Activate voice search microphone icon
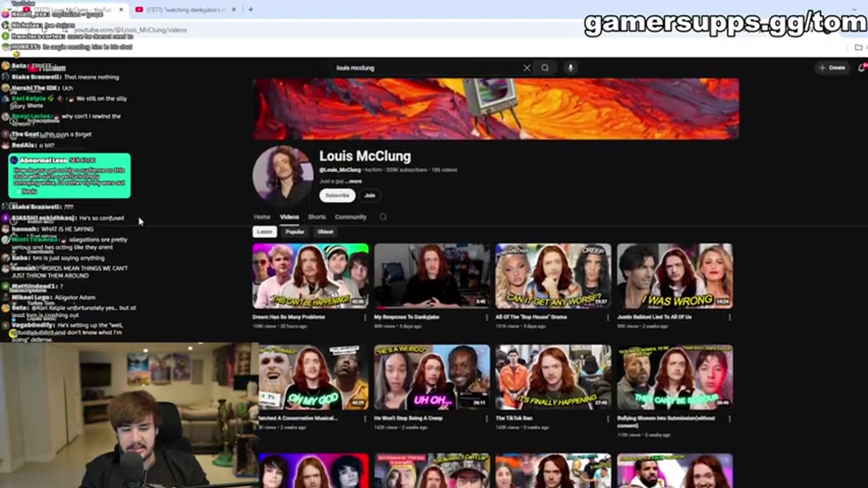Screen dimensions: 868x488 [x=570, y=68]
